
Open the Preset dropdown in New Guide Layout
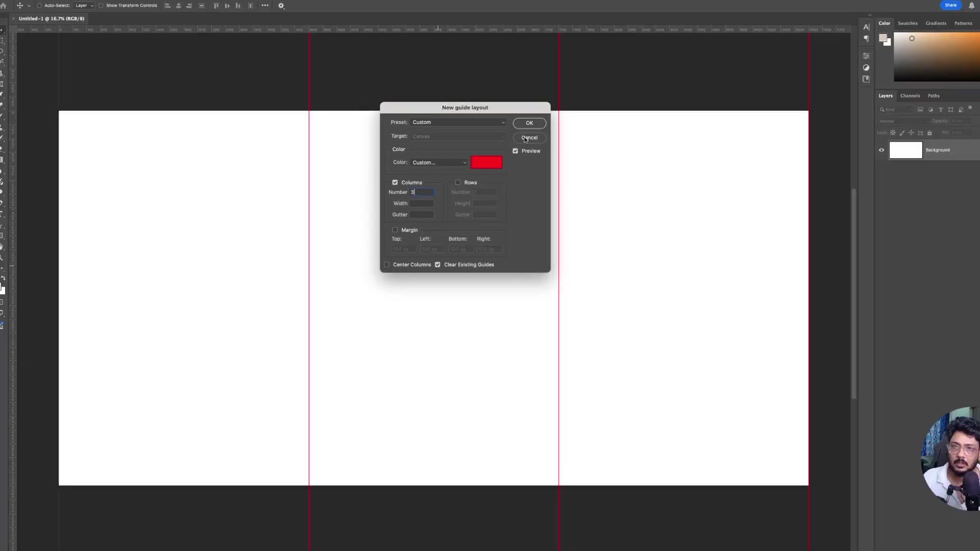point(458,122)
